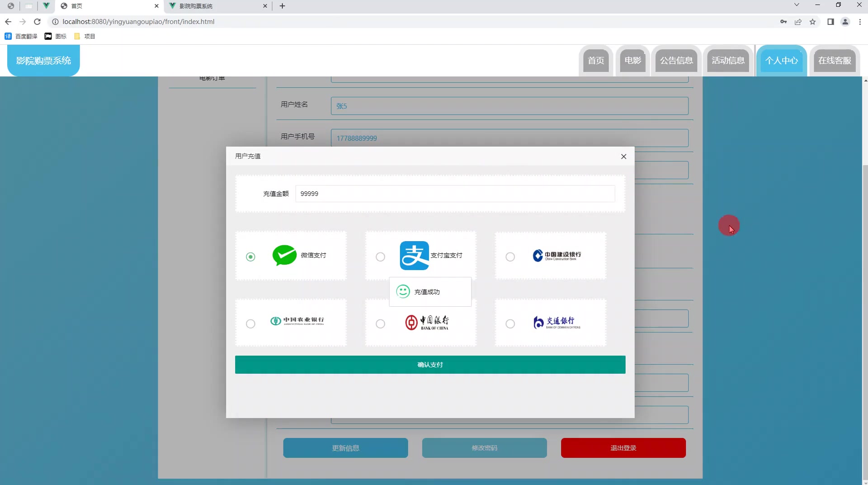Viewport: 868px width, 485px height.
Task: Click the WeChat Pay green logo
Action: click(x=284, y=255)
